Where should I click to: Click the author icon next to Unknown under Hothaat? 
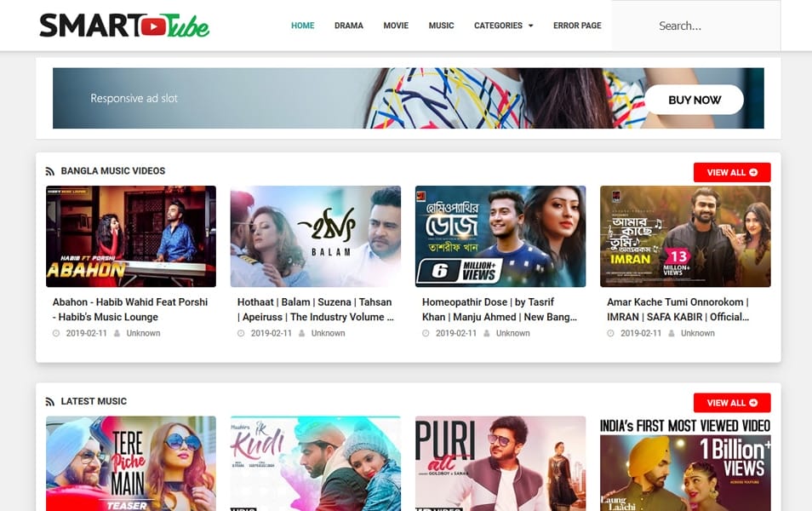[300, 333]
